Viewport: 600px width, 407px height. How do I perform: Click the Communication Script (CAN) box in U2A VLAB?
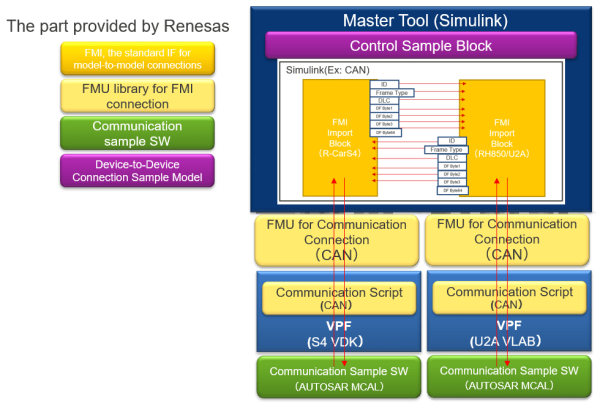(509, 298)
